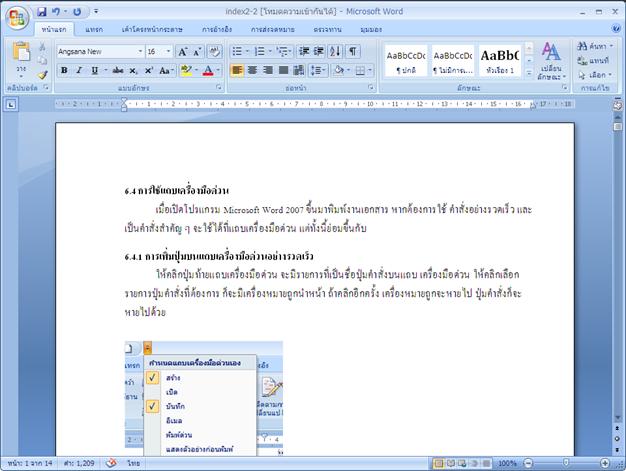Open Word Help question mark icon
Viewport: 626px width, 471px height.
click(x=615, y=29)
